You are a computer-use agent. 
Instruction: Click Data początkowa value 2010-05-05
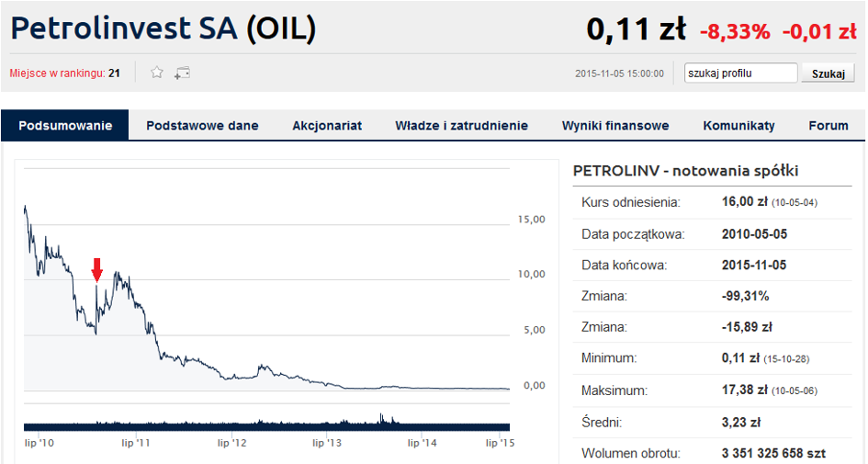[x=754, y=233]
